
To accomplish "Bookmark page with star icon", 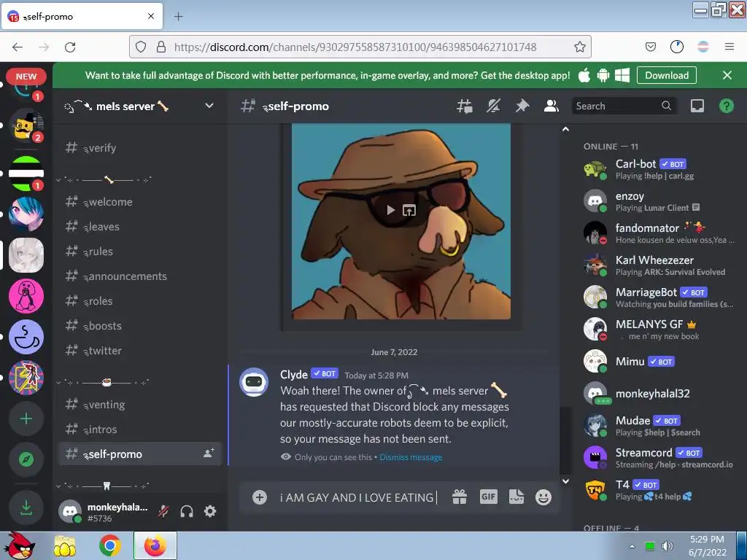I will click(x=580, y=47).
